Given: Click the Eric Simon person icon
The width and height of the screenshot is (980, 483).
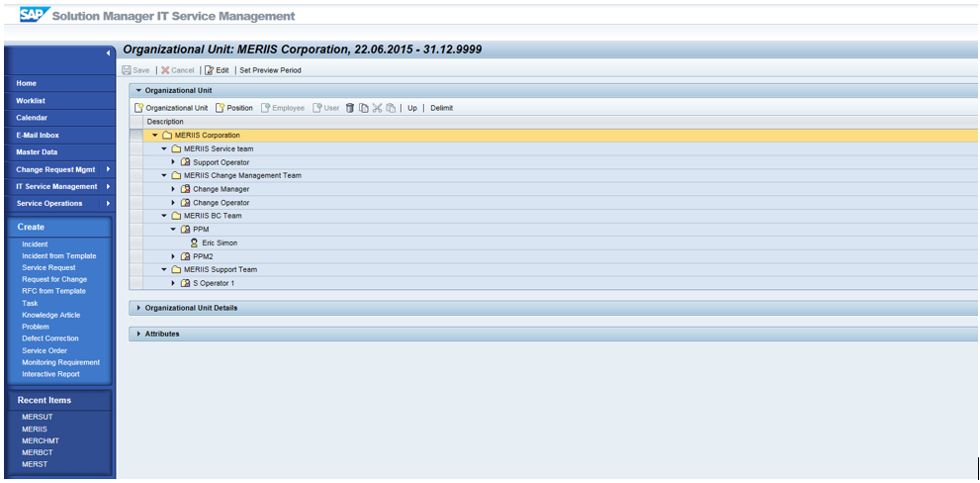Looking at the screenshot, I should tap(195, 242).
